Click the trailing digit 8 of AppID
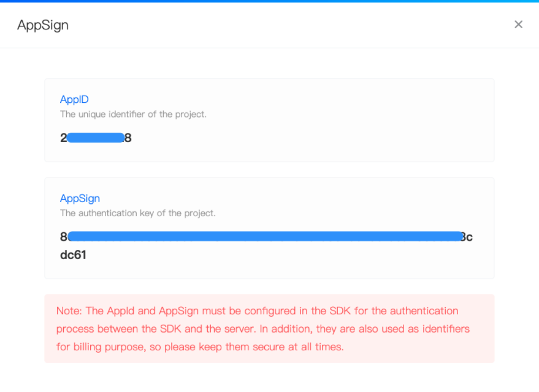The width and height of the screenshot is (539, 392). pos(128,138)
